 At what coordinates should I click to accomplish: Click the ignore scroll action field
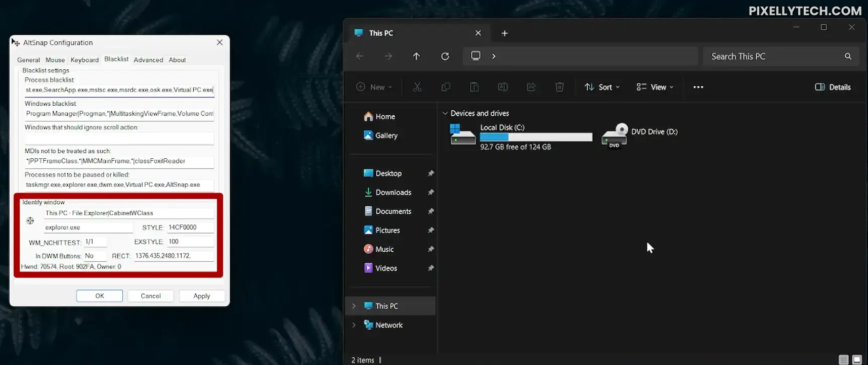(119, 138)
